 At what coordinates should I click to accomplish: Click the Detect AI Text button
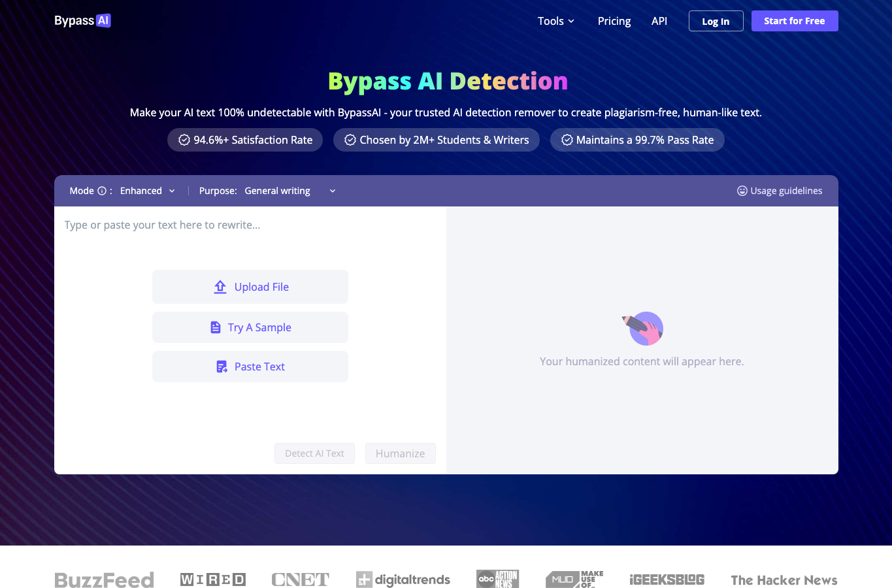coord(314,453)
